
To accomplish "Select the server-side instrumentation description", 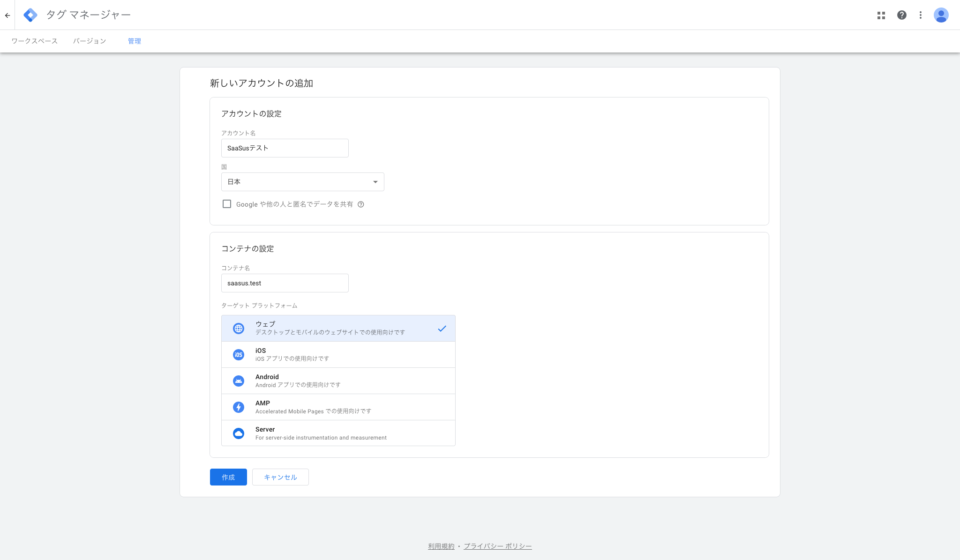I will click(321, 438).
